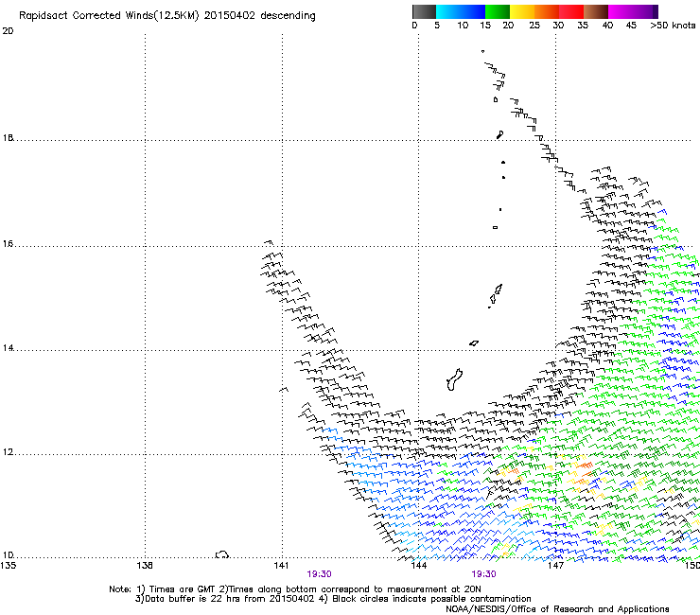Screen dimensions: 700x615
Task: Click the latitude label 20
Action: [8, 31]
